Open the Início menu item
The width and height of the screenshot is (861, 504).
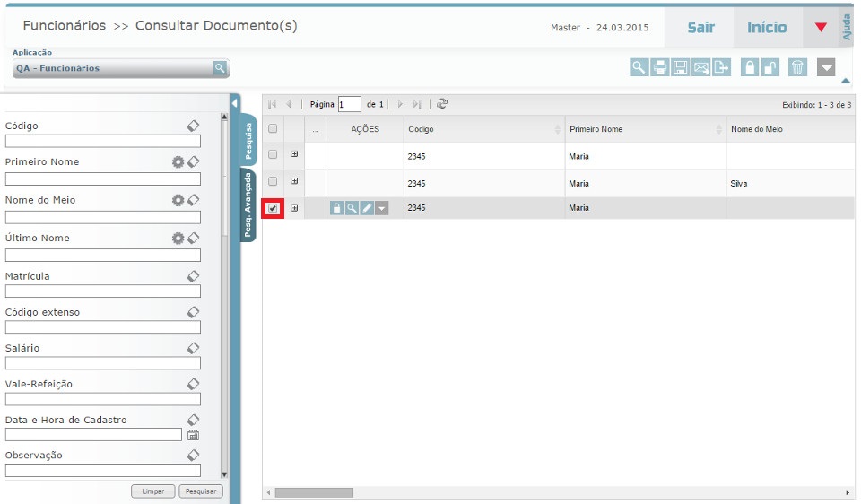pos(767,28)
